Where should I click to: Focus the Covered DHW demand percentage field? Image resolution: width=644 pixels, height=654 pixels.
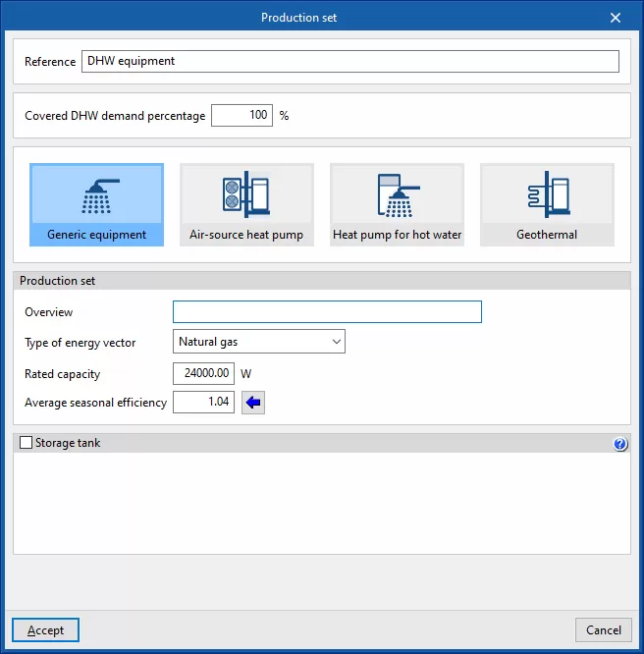coord(241,116)
